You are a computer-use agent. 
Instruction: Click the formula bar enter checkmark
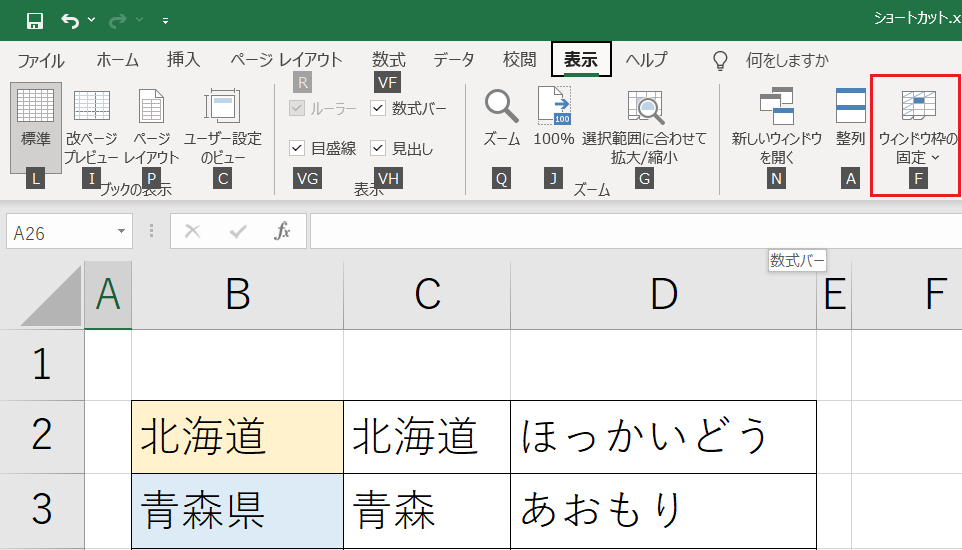[237, 231]
